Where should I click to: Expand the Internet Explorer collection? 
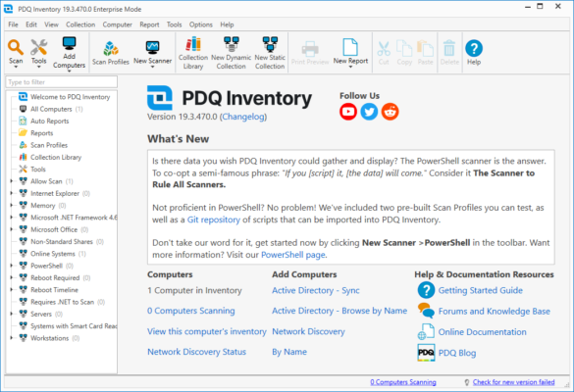coord(12,193)
